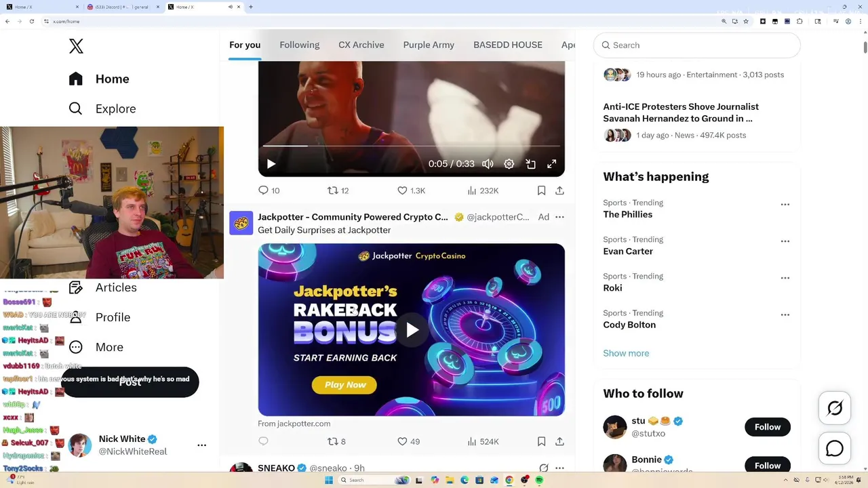868x488 pixels.
Task: Click the Jackpotter advertiser name
Action: [x=353, y=217]
